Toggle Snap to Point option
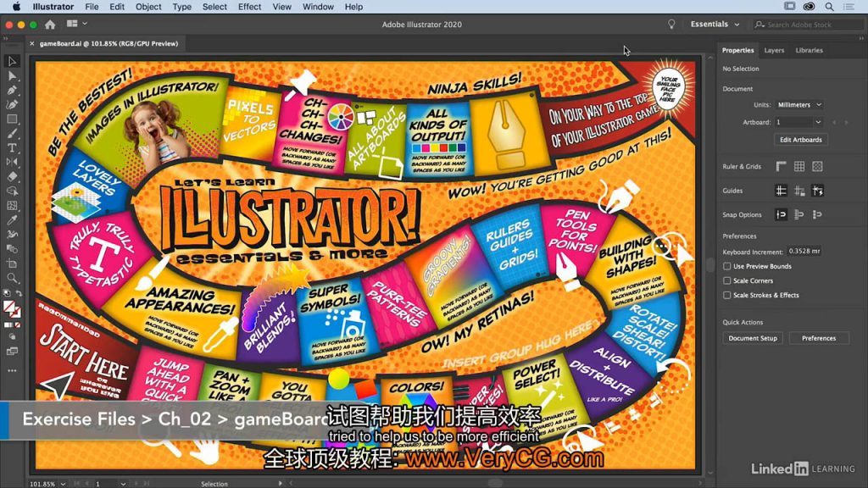The image size is (868, 488). (781, 214)
